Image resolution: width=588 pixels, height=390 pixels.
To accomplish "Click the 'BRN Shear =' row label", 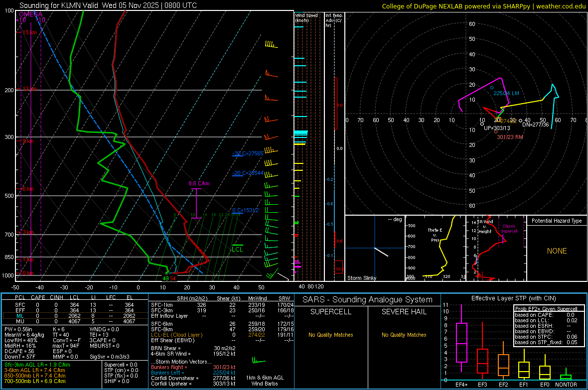I will (166, 348).
